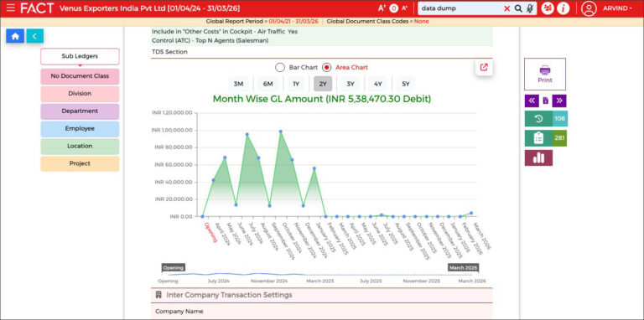Click the Document Class Codes None value
The image size is (644, 320).
click(x=422, y=21)
